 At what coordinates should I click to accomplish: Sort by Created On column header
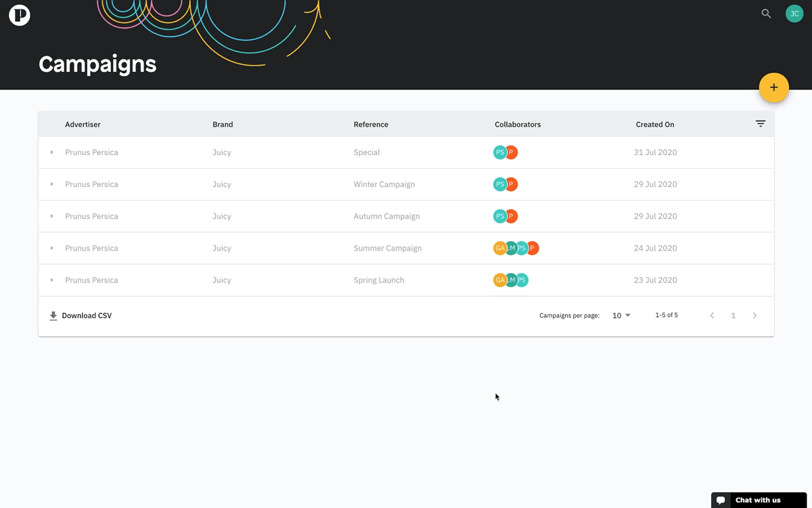click(x=655, y=125)
